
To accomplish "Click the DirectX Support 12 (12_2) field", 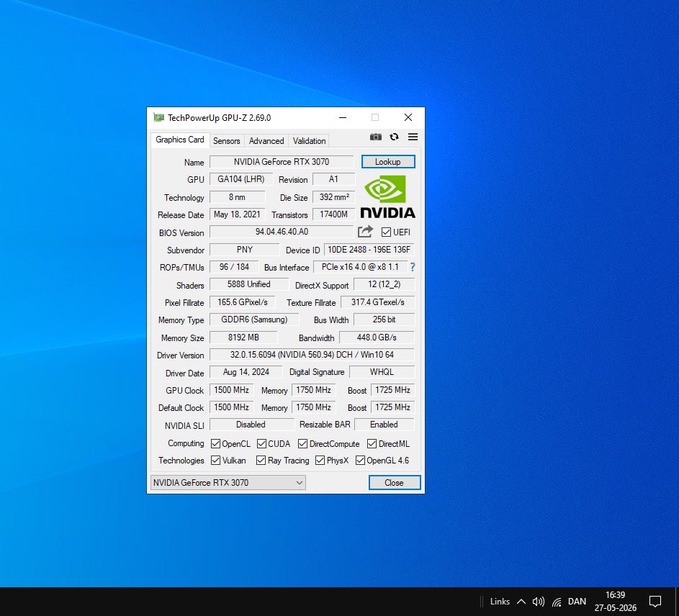I will click(384, 284).
